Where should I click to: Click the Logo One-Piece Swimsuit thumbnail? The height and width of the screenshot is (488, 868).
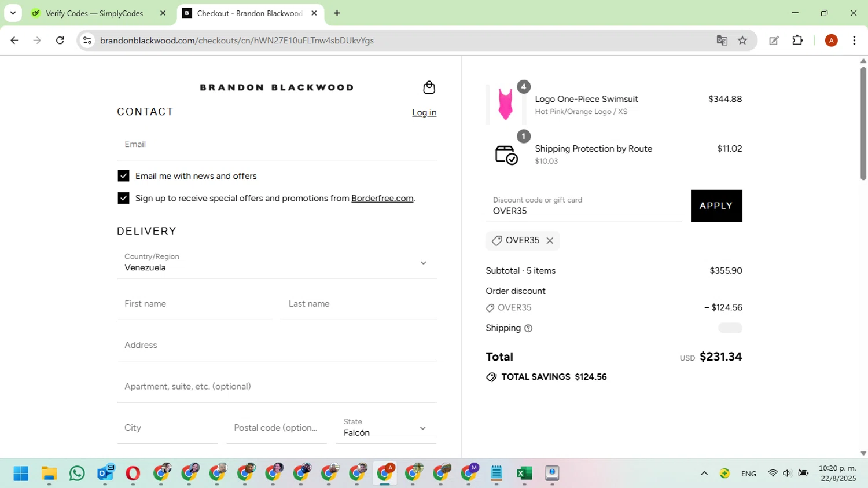(505, 104)
